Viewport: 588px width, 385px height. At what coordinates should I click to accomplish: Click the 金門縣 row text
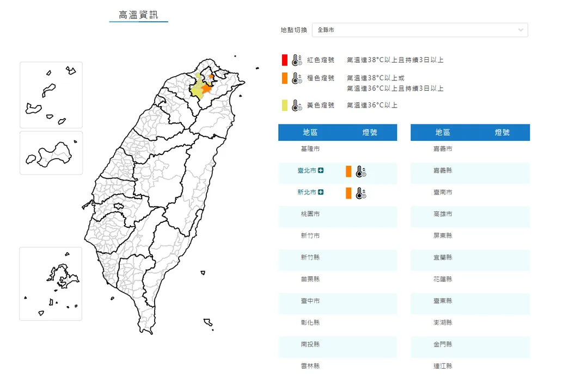443,344
